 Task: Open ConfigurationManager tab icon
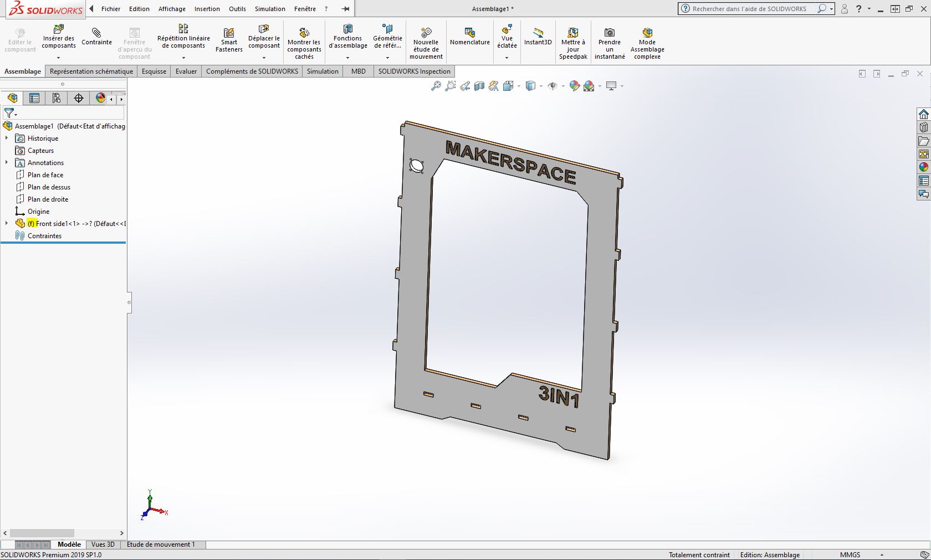point(57,98)
